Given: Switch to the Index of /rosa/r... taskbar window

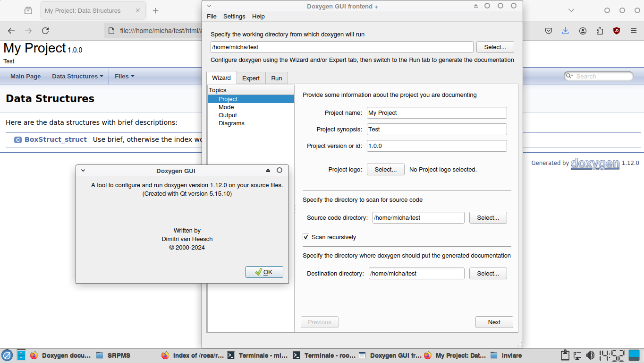Looking at the screenshot, I should [x=193, y=355].
